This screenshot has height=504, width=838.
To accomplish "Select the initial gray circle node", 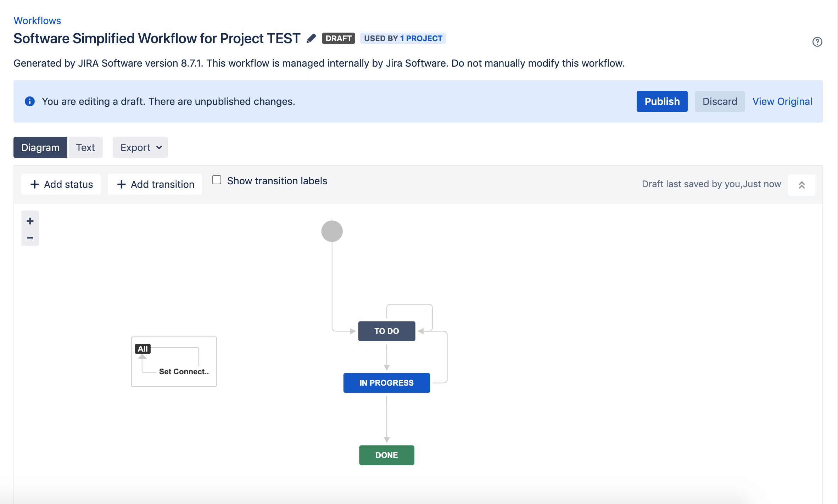I will [x=332, y=231].
